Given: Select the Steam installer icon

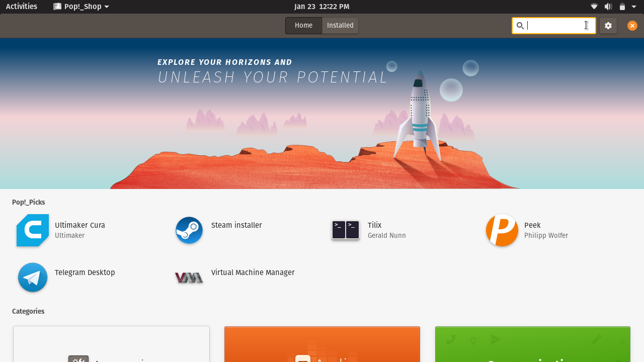Looking at the screenshot, I should [189, 230].
